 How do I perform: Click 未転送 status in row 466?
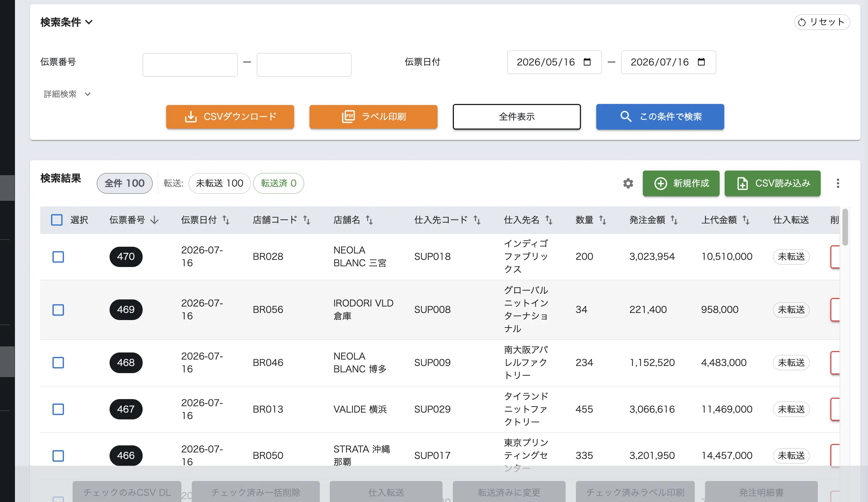[x=791, y=456]
